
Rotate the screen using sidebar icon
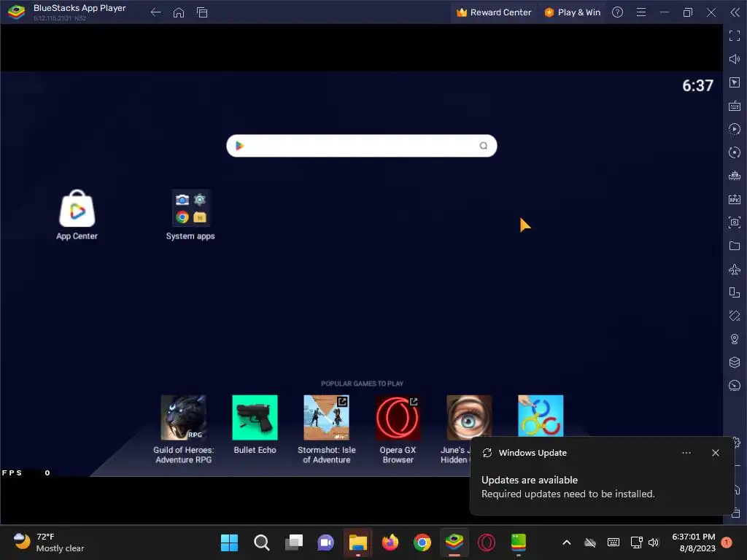point(735,316)
